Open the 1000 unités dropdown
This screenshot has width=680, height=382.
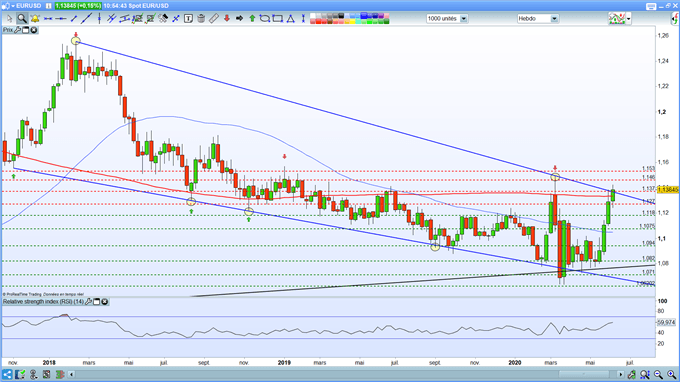click(447, 19)
